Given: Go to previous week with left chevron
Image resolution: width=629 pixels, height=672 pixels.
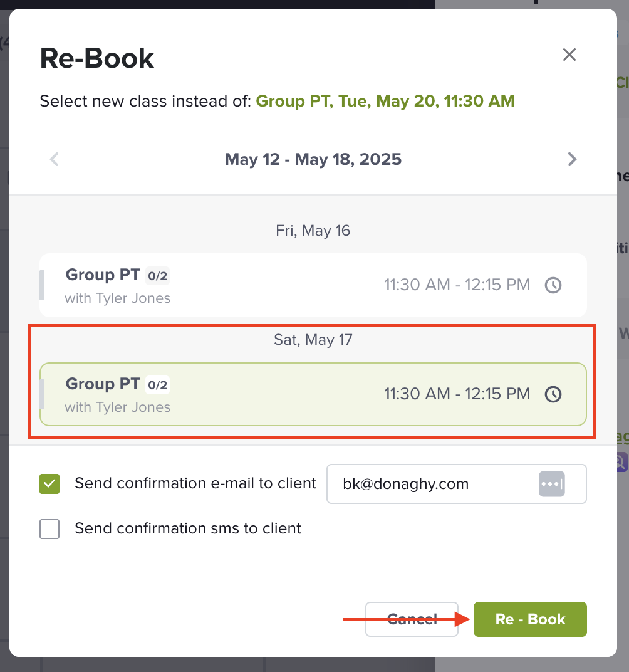Looking at the screenshot, I should [54, 159].
